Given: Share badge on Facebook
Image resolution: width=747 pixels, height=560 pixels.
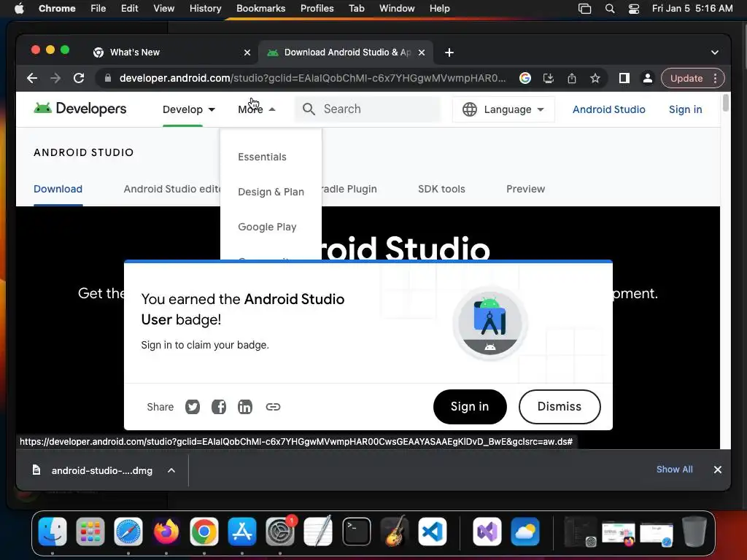Looking at the screenshot, I should click(219, 407).
